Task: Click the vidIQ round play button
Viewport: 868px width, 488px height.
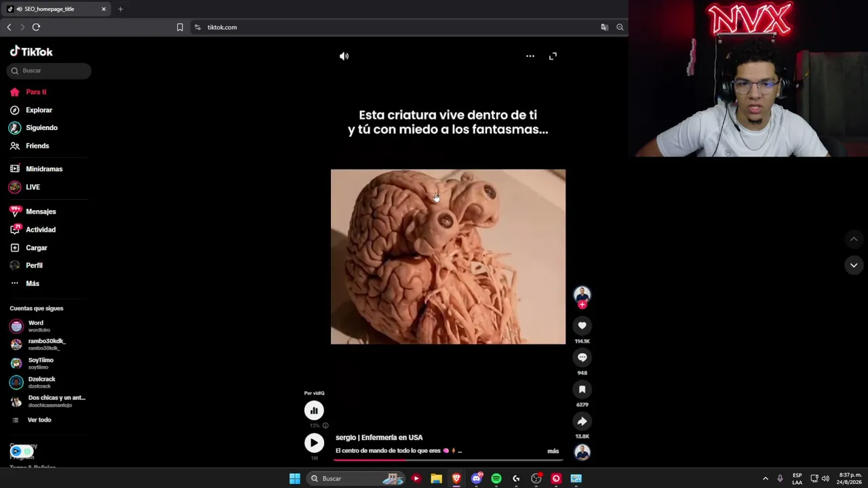Action: (314, 443)
